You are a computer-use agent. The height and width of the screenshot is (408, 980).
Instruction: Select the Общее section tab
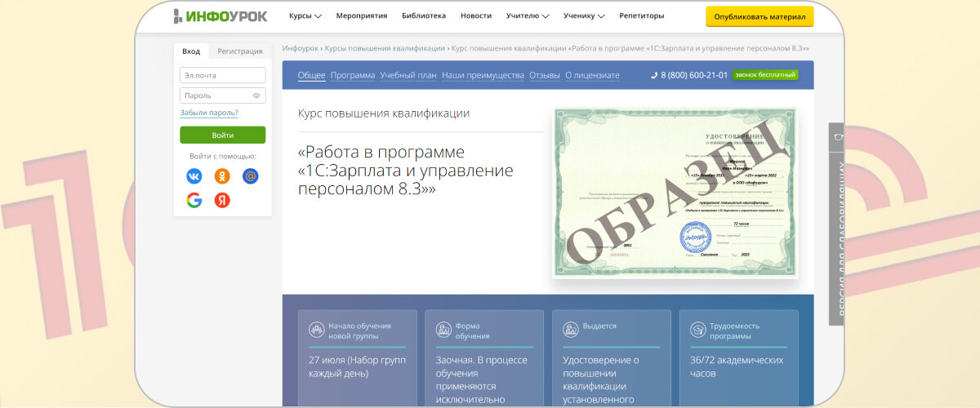311,75
